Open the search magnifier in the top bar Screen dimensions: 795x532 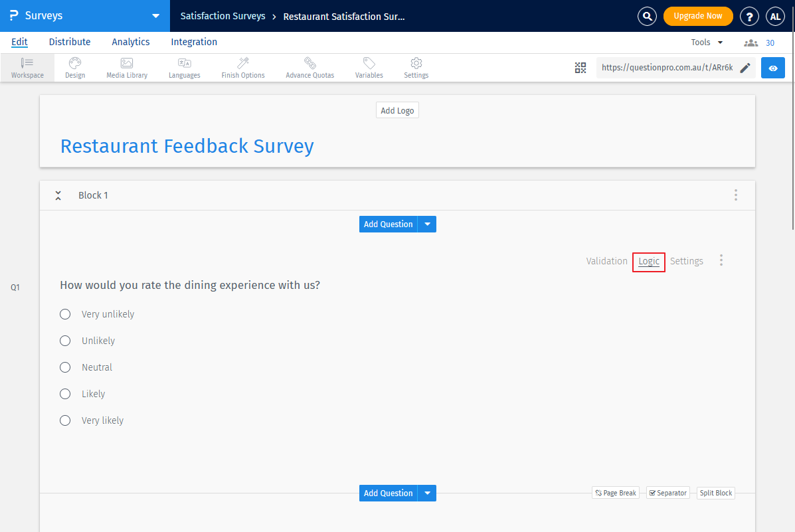tap(647, 16)
